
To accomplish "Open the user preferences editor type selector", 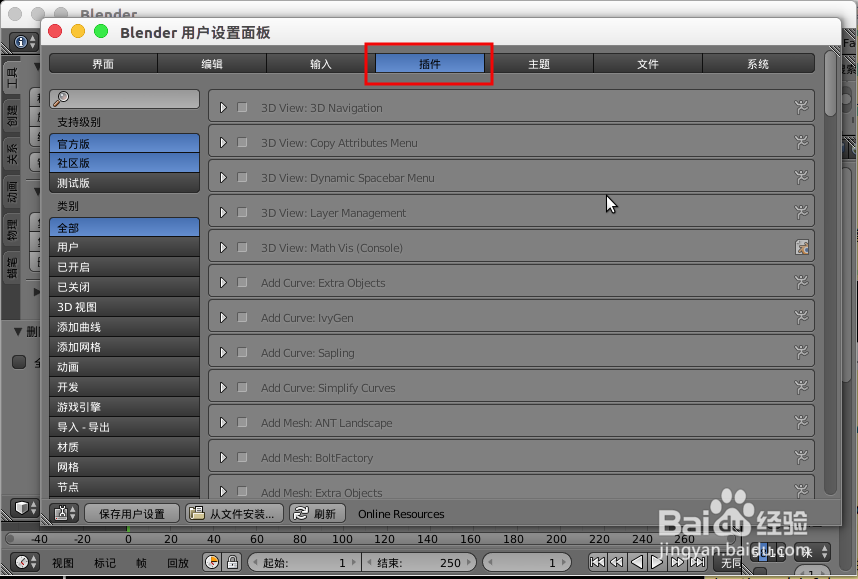I will (65, 513).
